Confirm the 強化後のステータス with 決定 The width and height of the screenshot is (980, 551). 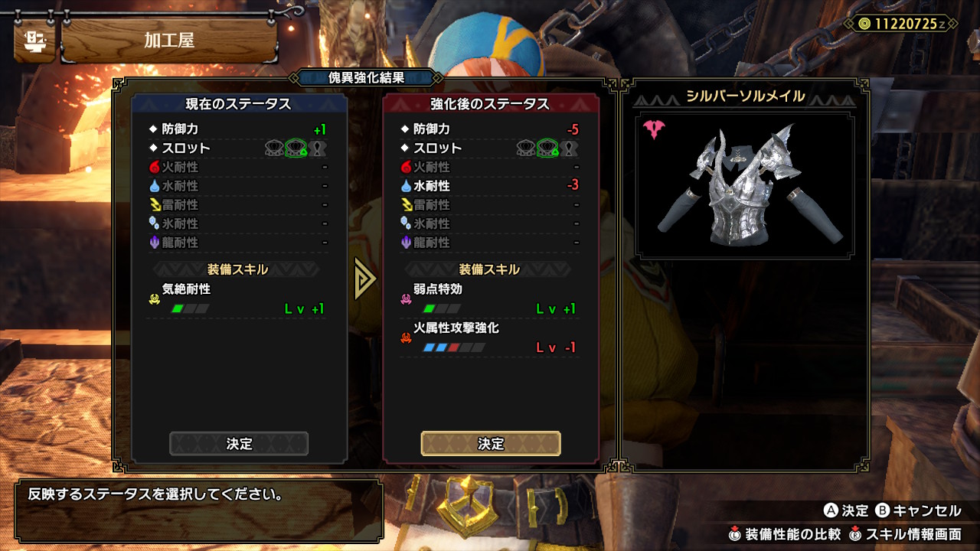pyautogui.click(x=491, y=443)
